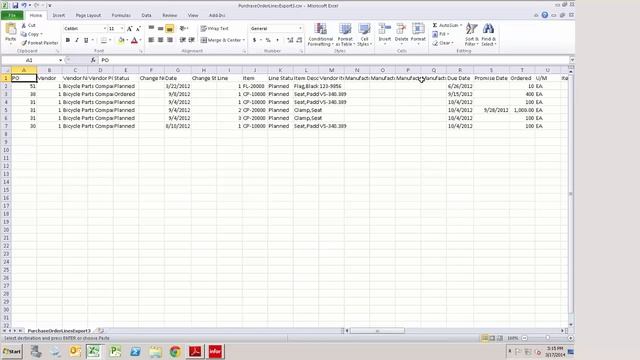Apply Comma Style format
Screen dimensions: 640x360
point(278,40)
